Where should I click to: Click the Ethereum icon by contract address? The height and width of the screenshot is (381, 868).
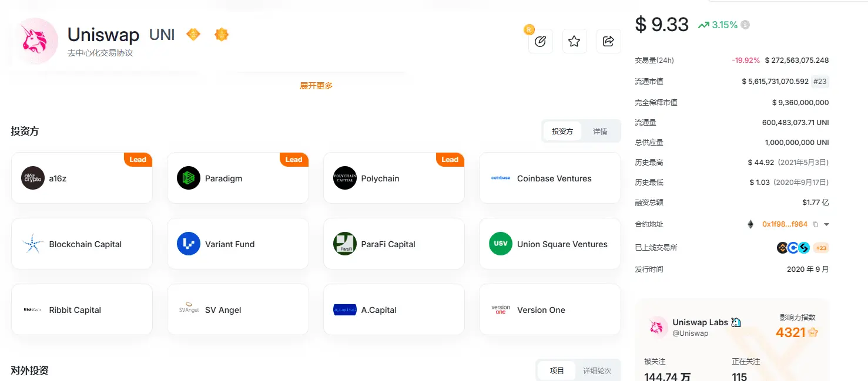(750, 224)
